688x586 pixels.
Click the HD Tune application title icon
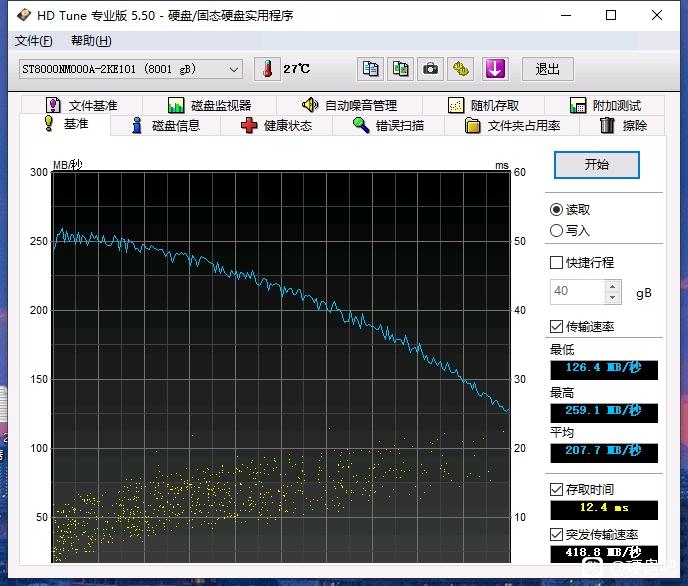pos(24,15)
